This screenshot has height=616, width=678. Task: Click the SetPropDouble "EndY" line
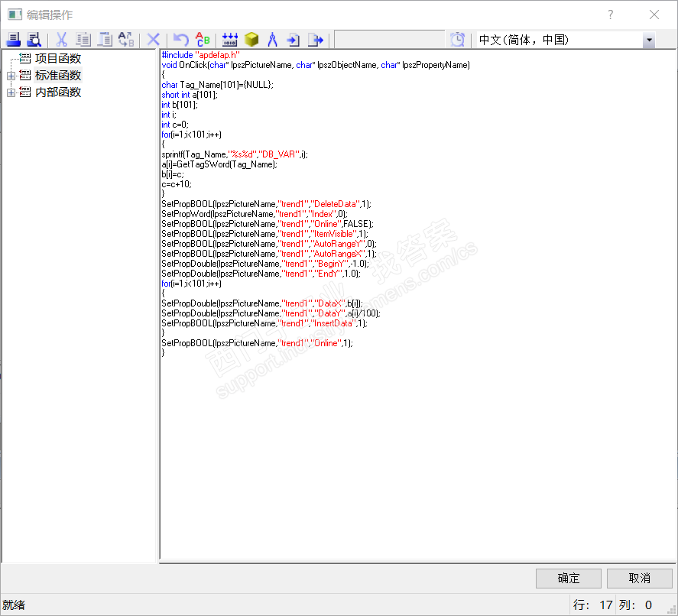coord(261,274)
